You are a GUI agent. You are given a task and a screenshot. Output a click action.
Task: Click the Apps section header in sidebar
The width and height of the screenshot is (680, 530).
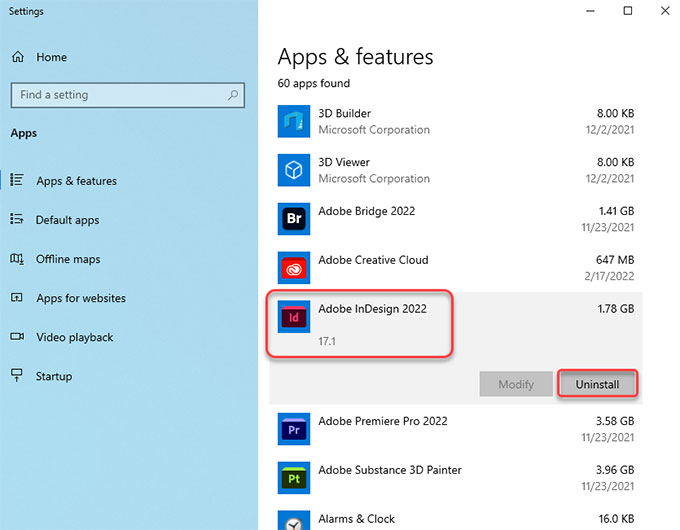coord(24,133)
